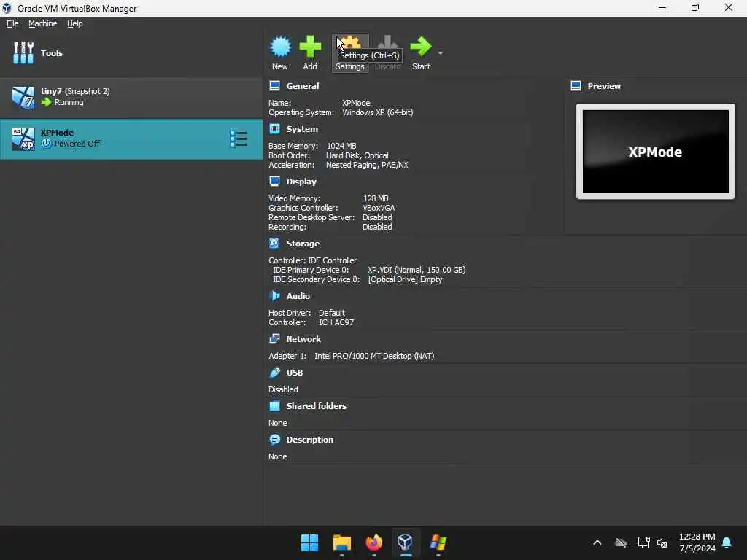The height and width of the screenshot is (560, 747).
Task: Expand the Start button dropdown arrow
Action: click(x=440, y=52)
